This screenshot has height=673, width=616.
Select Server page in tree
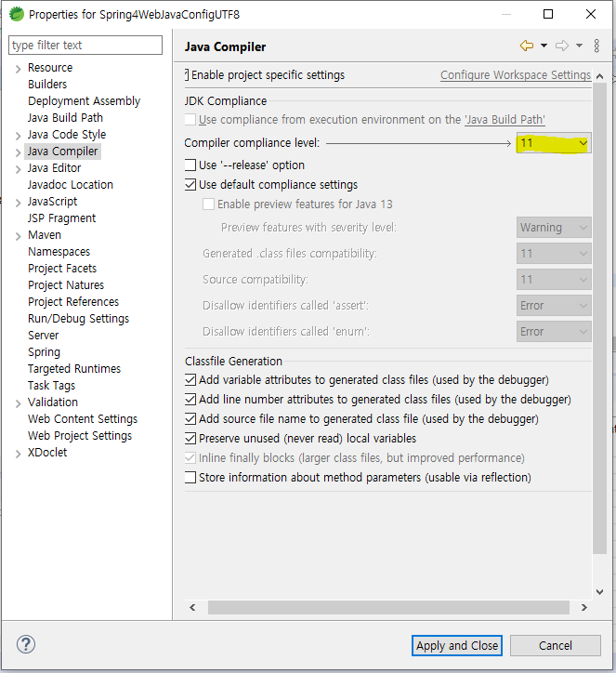click(44, 336)
